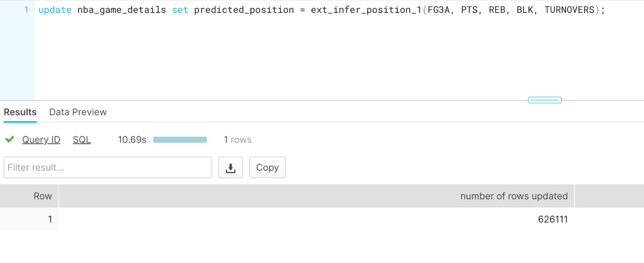Viewport: 644px width, 263px height.
Task: Click the green success checkmark icon
Action: pos(10,139)
